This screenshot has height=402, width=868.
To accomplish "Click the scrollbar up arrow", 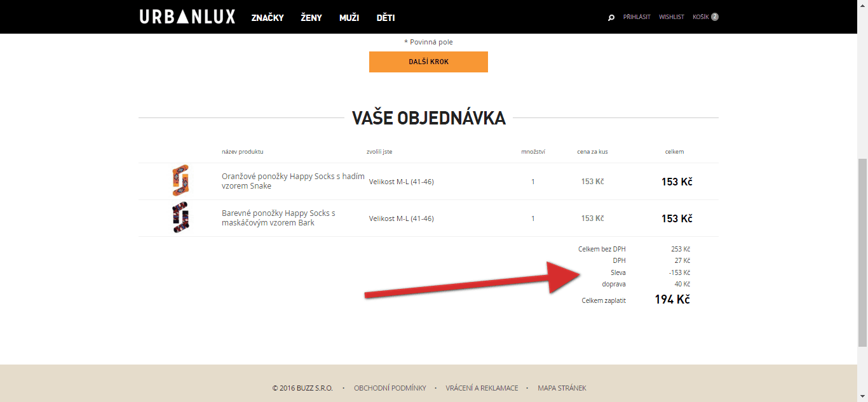I will [862, 5].
